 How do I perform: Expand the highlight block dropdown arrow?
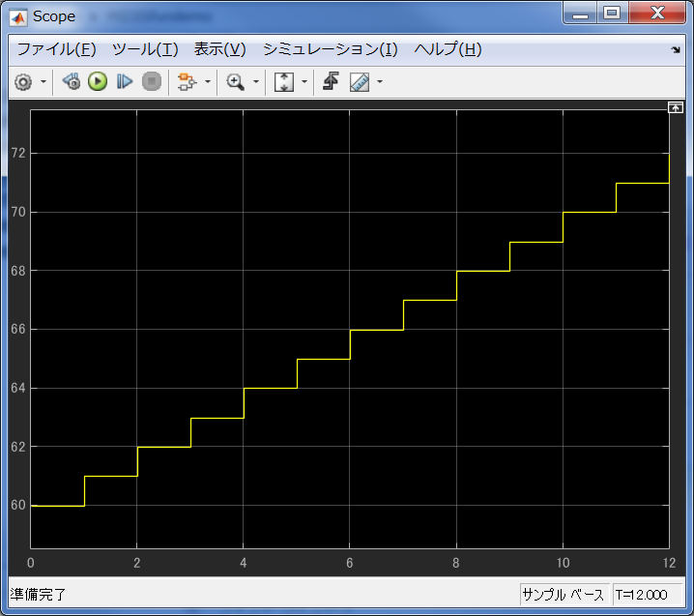click(208, 82)
